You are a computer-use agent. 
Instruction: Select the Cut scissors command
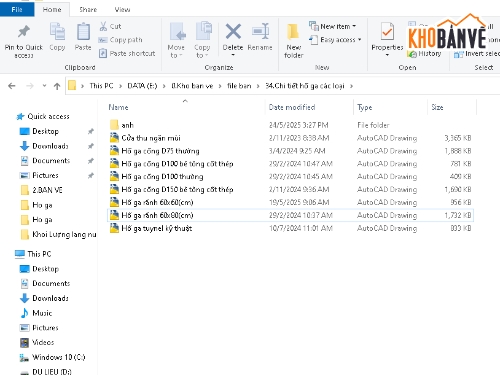pyautogui.click(x=110, y=26)
